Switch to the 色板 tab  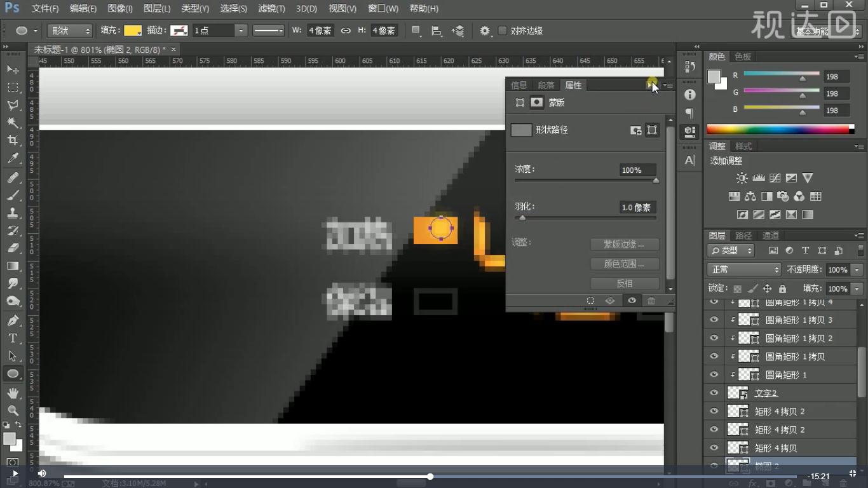tap(742, 57)
